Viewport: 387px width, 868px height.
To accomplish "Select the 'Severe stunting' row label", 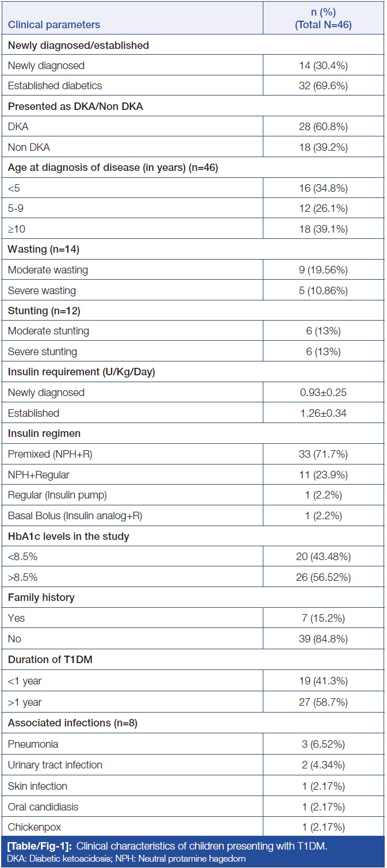I will point(42,352).
